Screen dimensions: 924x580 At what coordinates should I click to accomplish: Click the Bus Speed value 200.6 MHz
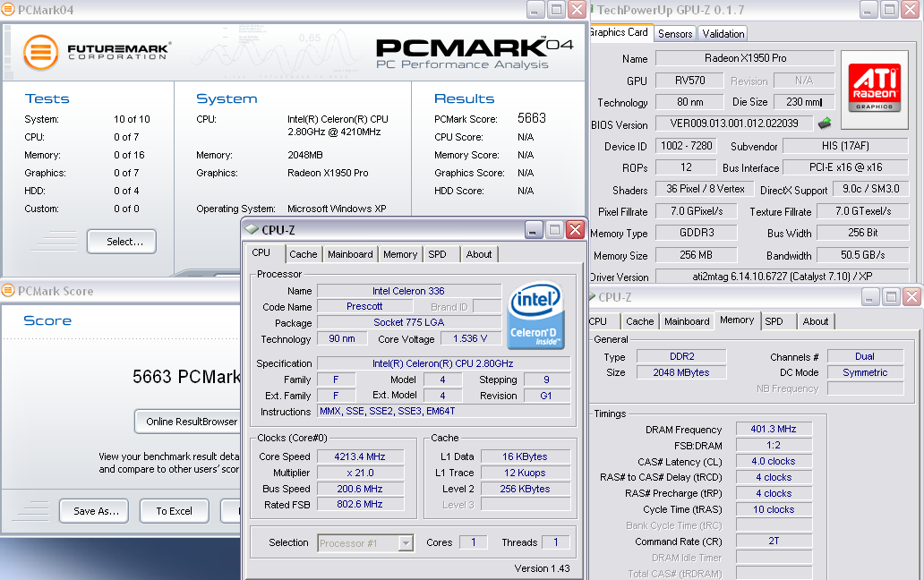pyautogui.click(x=360, y=489)
